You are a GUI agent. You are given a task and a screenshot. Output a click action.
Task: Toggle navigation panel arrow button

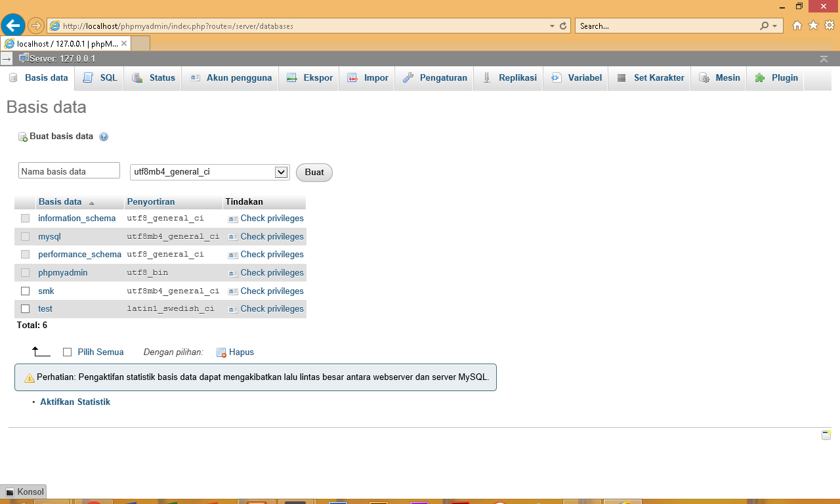click(6, 59)
